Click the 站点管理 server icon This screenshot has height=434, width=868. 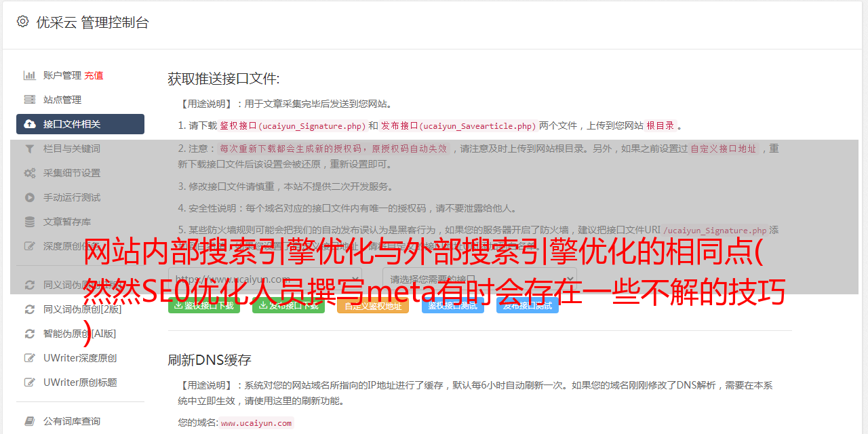pyautogui.click(x=30, y=100)
